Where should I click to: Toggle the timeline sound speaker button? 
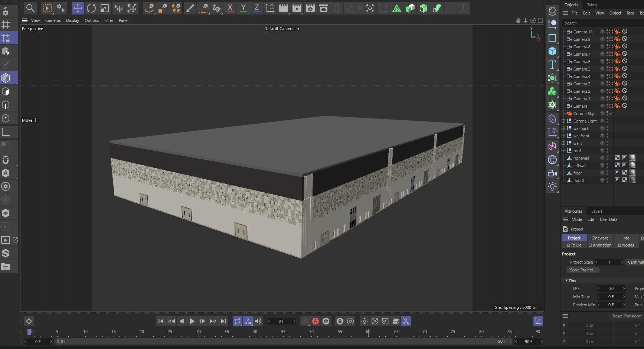[x=258, y=321]
